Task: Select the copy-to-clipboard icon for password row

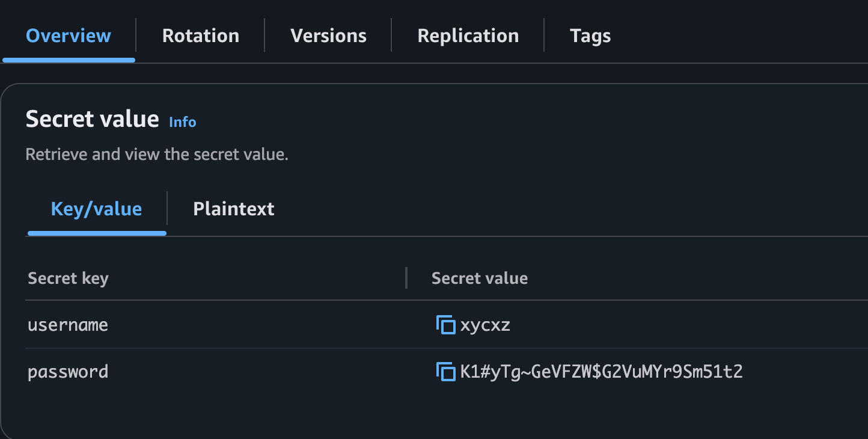Action: [x=447, y=371]
